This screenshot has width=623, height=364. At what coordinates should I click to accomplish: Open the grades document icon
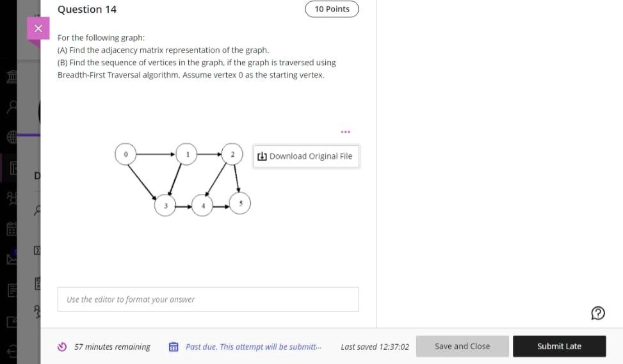[12, 290]
